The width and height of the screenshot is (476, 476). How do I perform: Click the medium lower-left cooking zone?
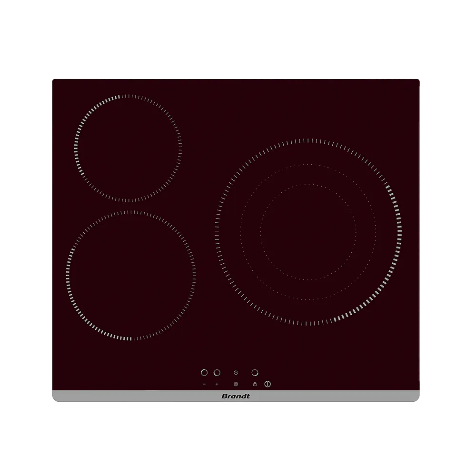(x=131, y=275)
